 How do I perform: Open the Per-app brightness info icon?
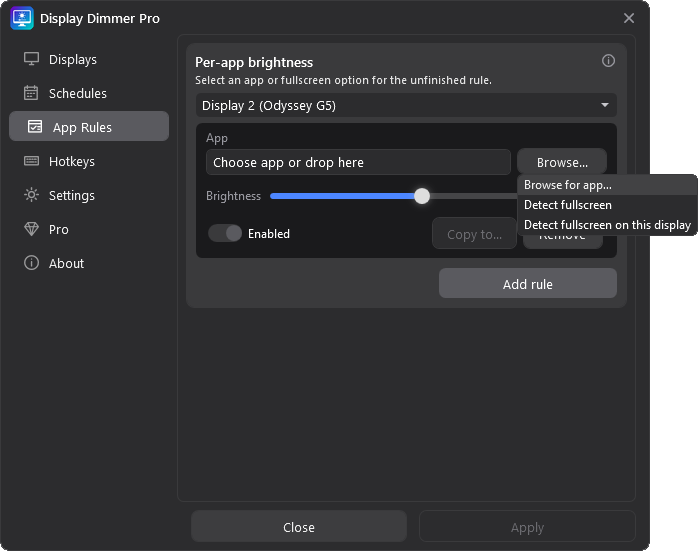click(x=608, y=61)
